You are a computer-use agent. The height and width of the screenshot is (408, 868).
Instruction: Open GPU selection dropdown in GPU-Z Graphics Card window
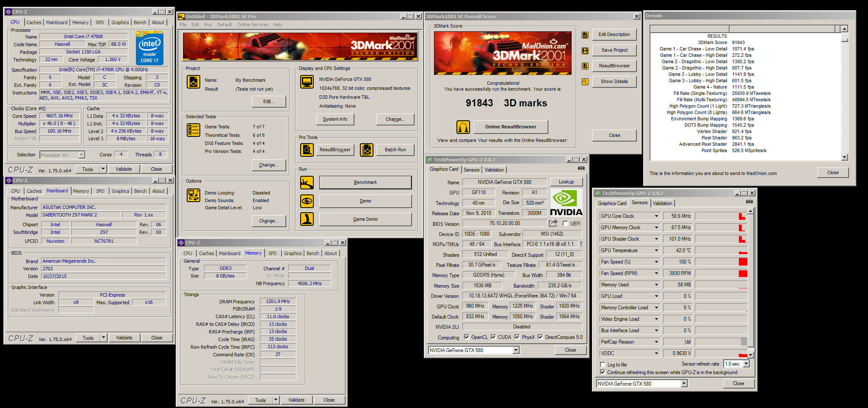pos(516,350)
